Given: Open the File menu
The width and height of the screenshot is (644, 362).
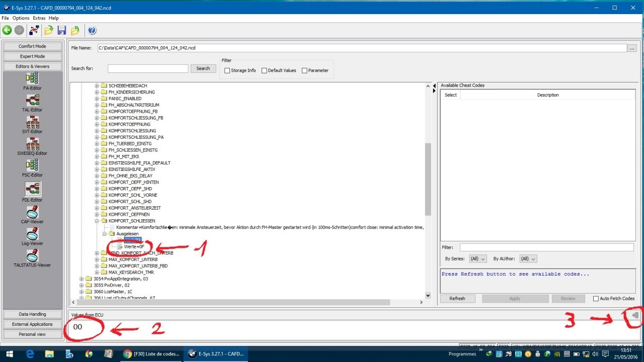Looking at the screenshot, I should (x=6, y=18).
